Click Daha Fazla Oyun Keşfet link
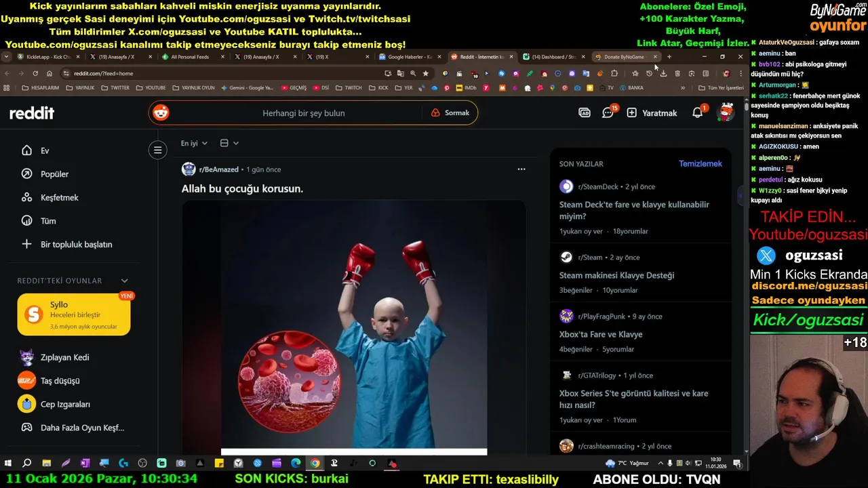 coord(75,428)
